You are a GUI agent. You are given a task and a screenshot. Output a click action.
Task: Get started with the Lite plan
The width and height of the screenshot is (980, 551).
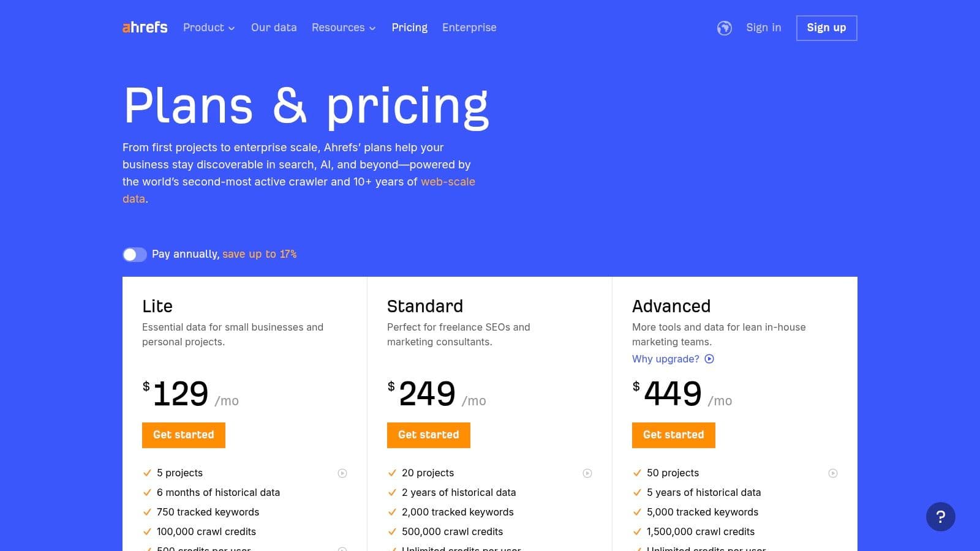(x=183, y=435)
